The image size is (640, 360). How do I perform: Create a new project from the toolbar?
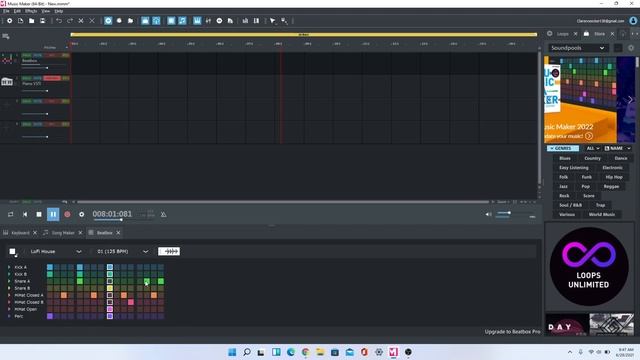(20, 21)
